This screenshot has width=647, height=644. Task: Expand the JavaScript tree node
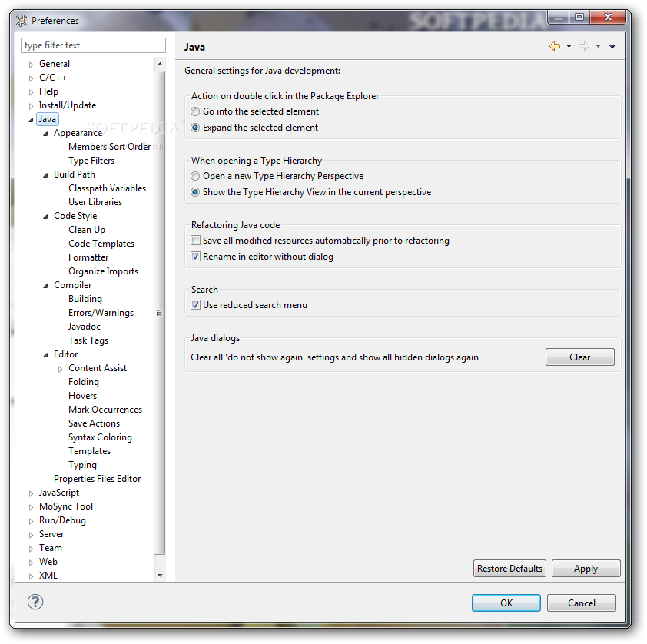point(31,493)
